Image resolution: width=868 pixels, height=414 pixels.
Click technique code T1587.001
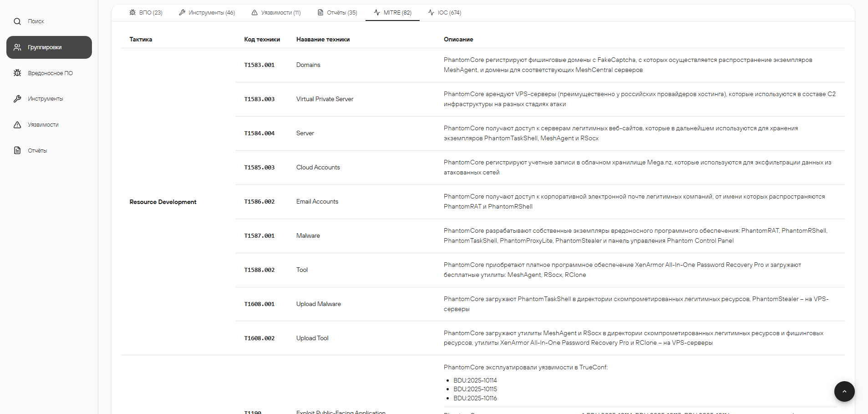tap(259, 236)
